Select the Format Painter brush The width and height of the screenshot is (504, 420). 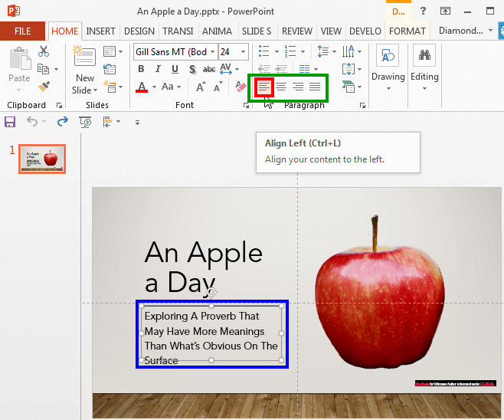tap(44, 87)
